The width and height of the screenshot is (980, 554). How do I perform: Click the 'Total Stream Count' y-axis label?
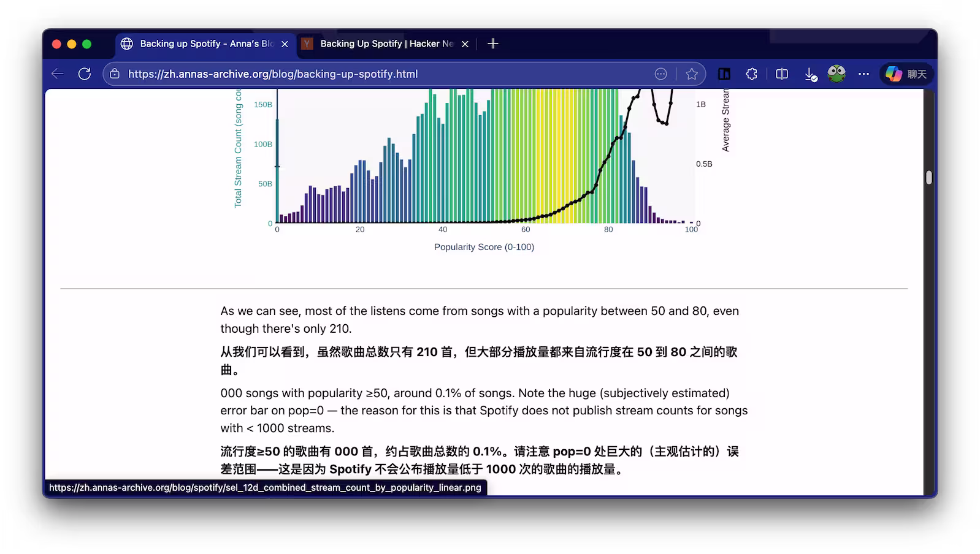tap(238, 150)
